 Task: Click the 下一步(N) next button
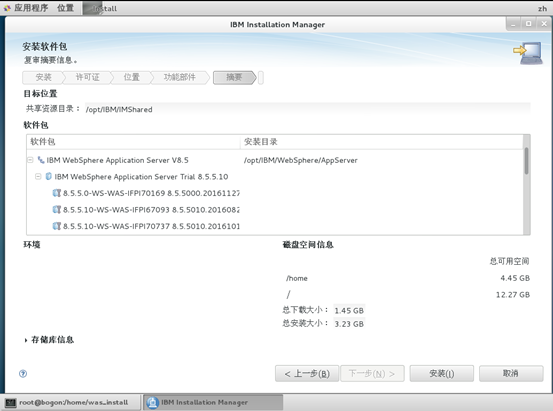point(372,374)
